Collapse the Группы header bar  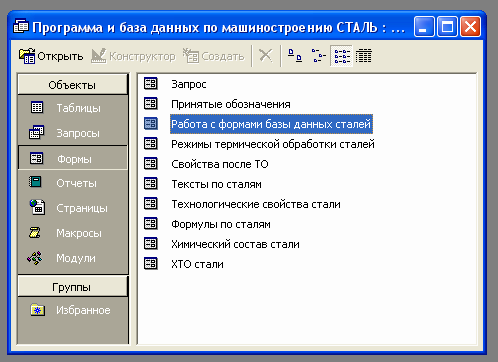(72, 287)
